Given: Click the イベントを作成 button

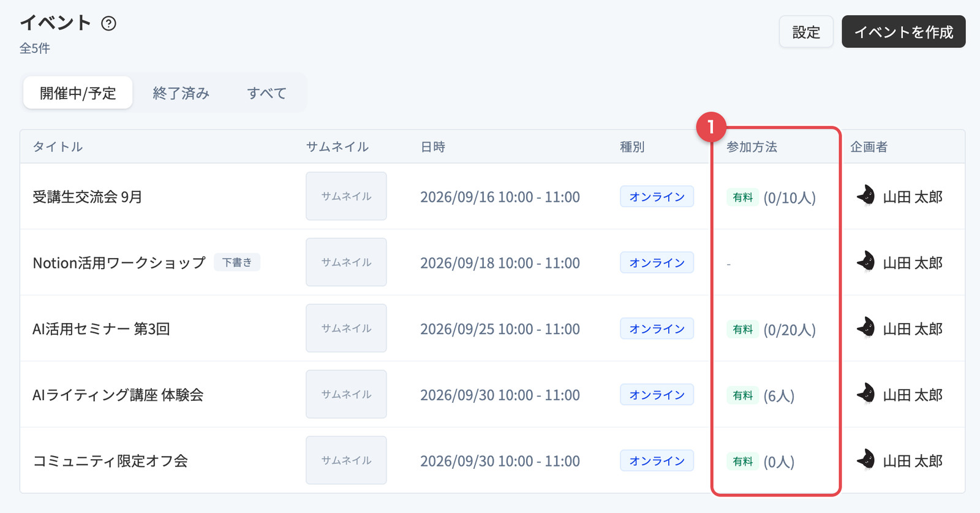Looking at the screenshot, I should (x=903, y=32).
